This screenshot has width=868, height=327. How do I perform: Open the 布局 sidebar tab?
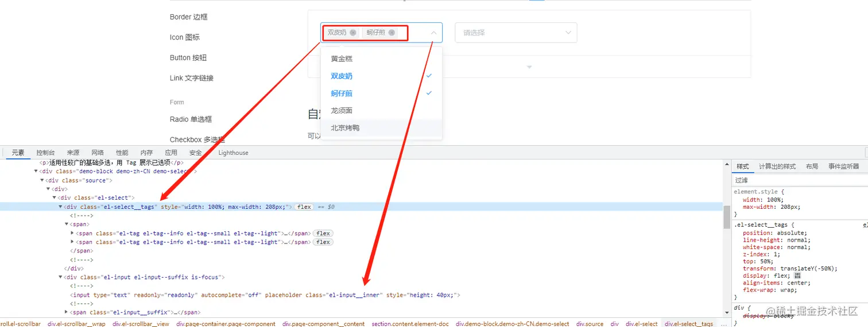pos(812,166)
